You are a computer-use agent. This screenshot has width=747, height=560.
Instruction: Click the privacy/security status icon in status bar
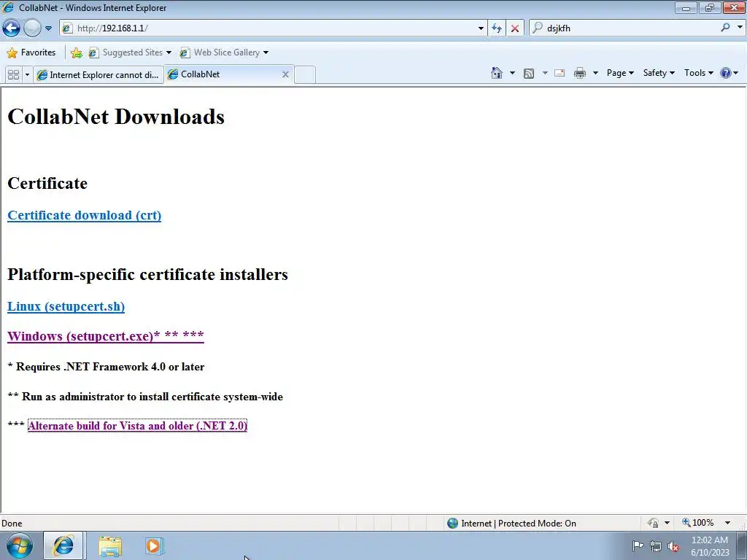[x=653, y=524]
